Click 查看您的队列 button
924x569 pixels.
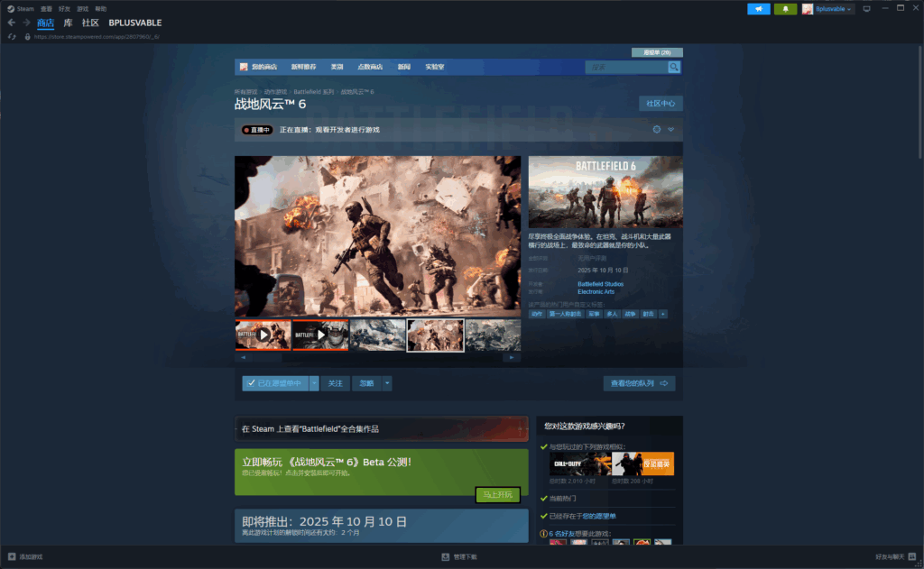click(x=640, y=383)
